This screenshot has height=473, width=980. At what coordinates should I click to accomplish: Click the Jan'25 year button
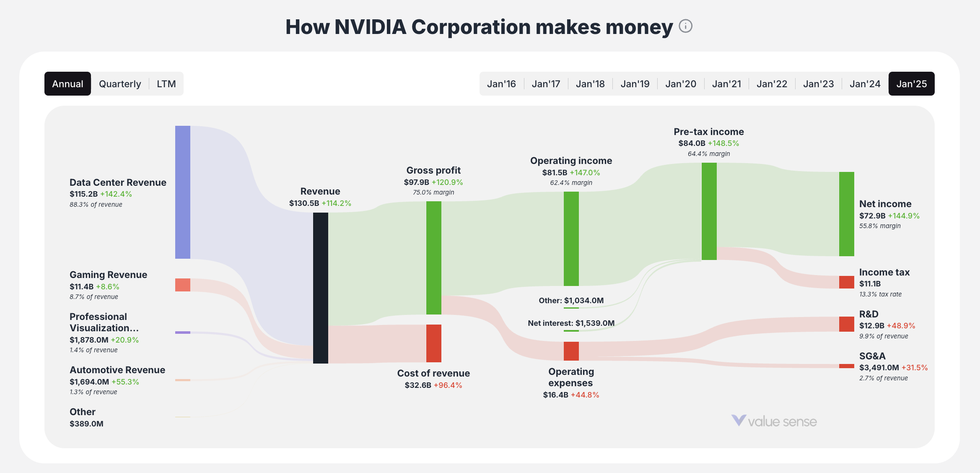point(911,83)
